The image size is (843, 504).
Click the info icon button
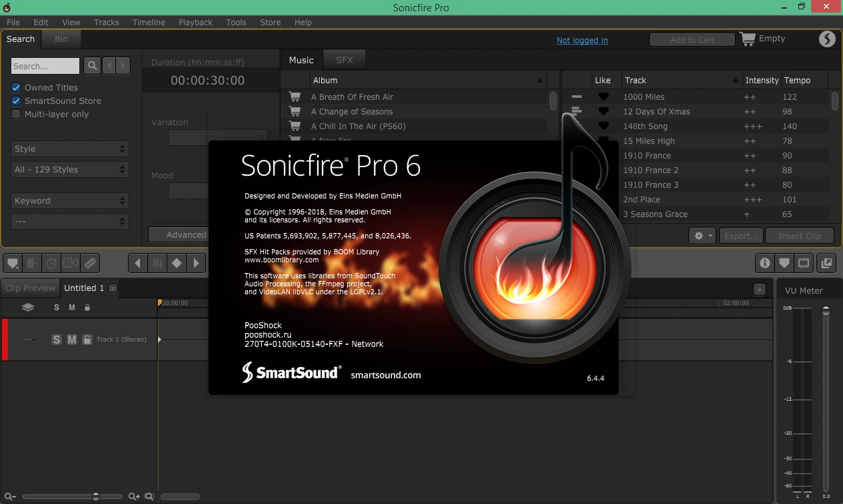764,263
